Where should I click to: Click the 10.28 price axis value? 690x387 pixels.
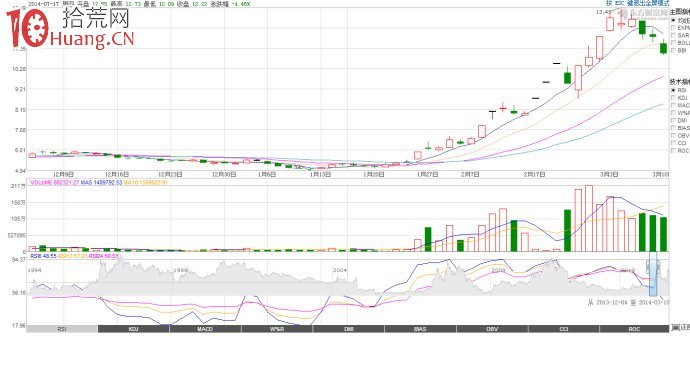19,69
